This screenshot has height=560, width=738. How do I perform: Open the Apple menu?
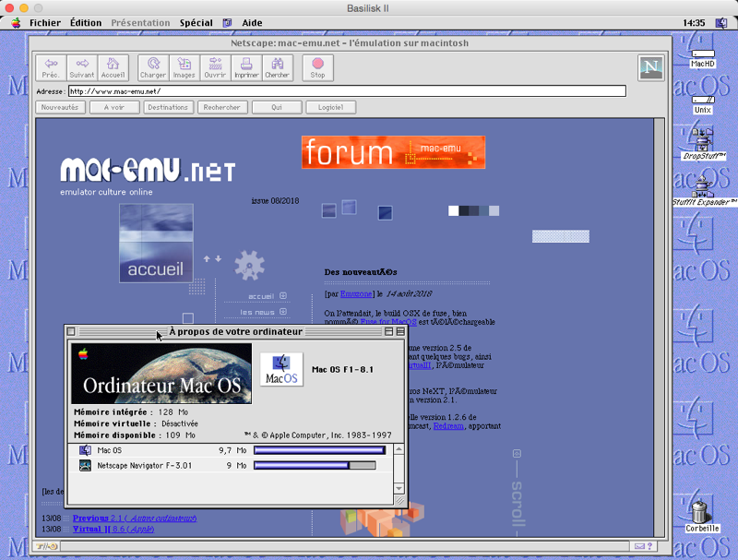point(16,22)
